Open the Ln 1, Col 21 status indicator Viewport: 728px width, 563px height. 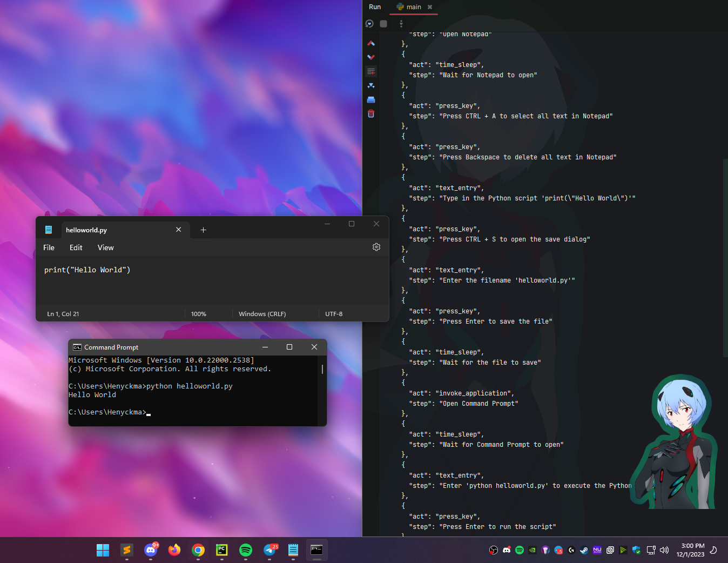coord(63,313)
